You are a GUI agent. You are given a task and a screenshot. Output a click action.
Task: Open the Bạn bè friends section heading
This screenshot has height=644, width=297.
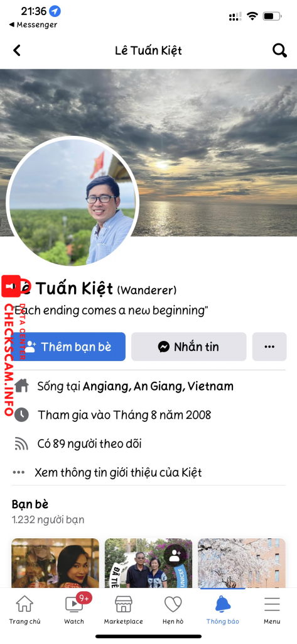click(x=30, y=504)
